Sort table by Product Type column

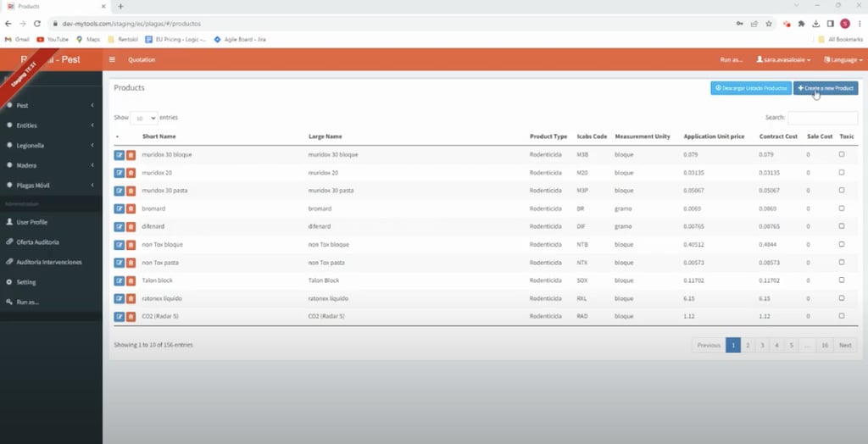coord(548,136)
